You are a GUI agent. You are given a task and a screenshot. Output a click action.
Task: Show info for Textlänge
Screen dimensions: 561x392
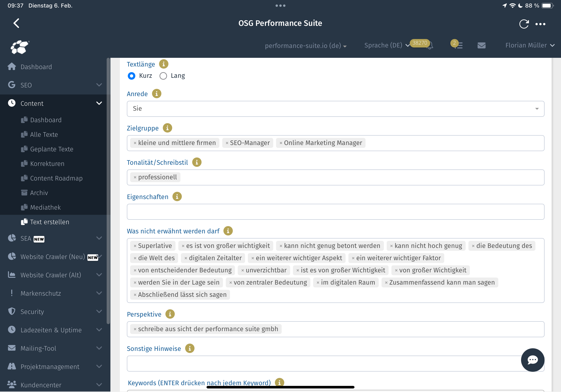pyautogui.click(x=164, y=64)
